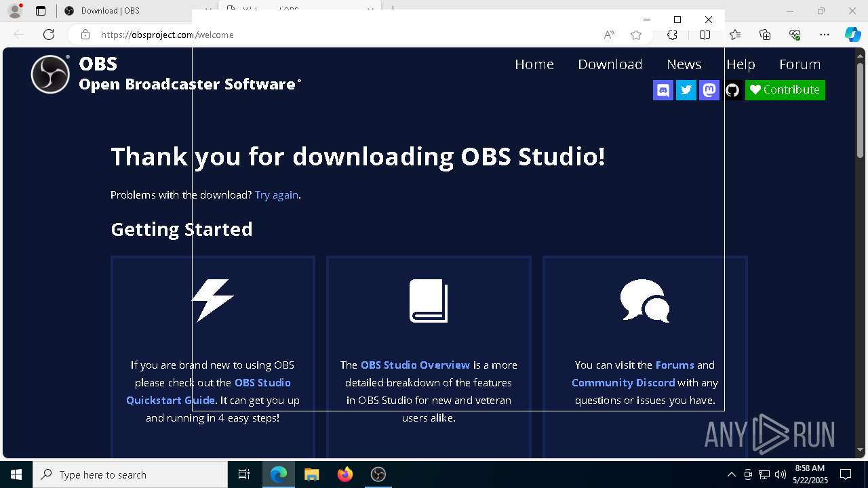868x488 pixels.
Task: Click the book icon for Overview
Action: 429,300
